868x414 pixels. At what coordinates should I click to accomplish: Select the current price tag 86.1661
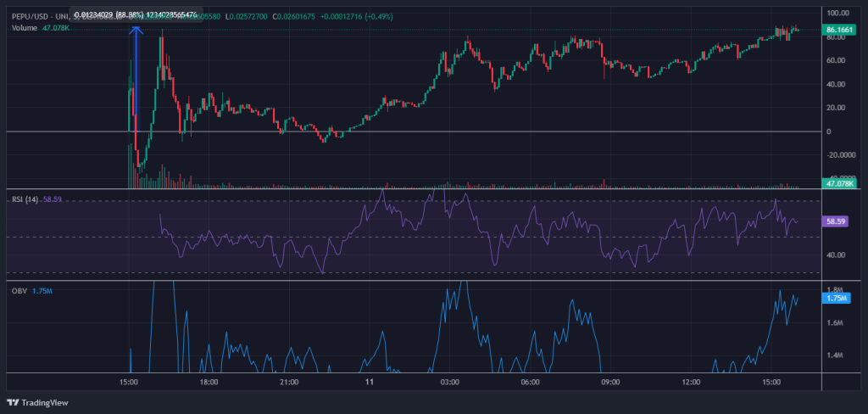(838, 30)
